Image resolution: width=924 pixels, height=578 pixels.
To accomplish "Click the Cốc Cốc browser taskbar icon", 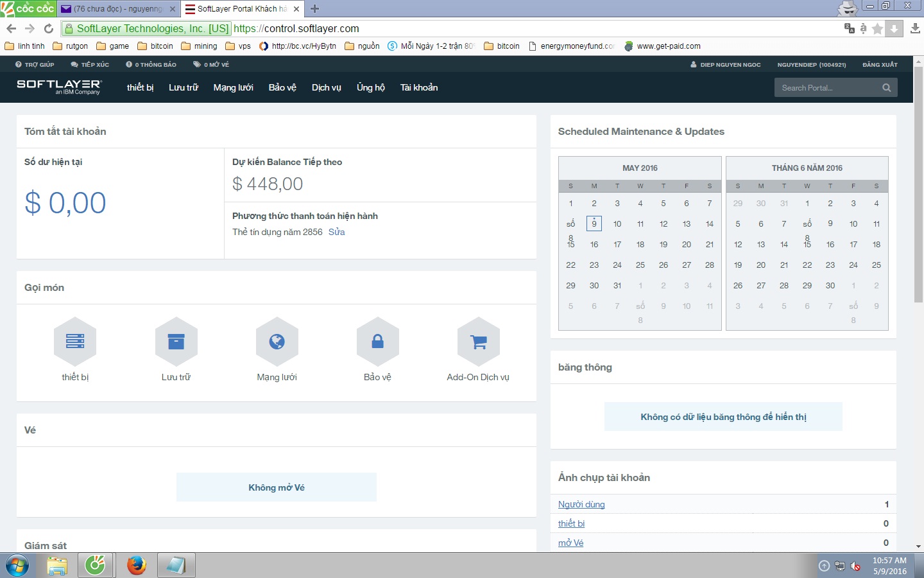I will (x=96, y=566).
